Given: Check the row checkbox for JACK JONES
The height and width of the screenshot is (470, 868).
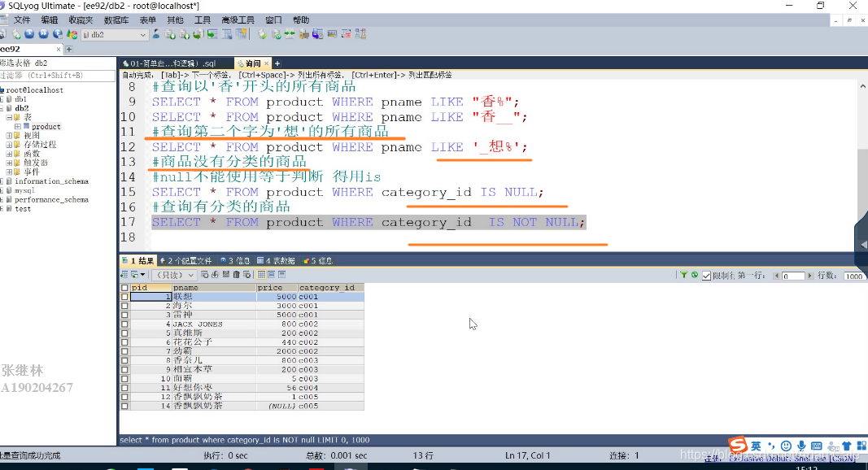Looking at the screenshot, I should point(124,324).
